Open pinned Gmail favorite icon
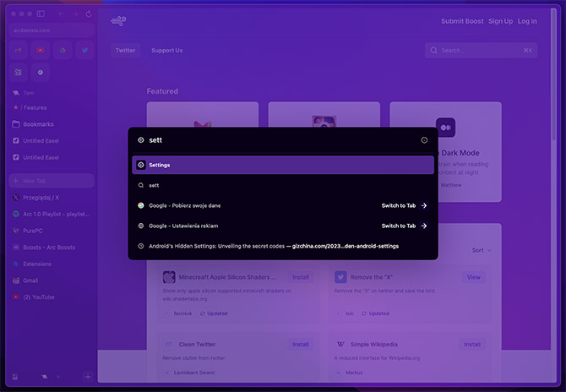The height and width of the screenshot is (392, 566). pyautogui.click(x=18, y=50)
